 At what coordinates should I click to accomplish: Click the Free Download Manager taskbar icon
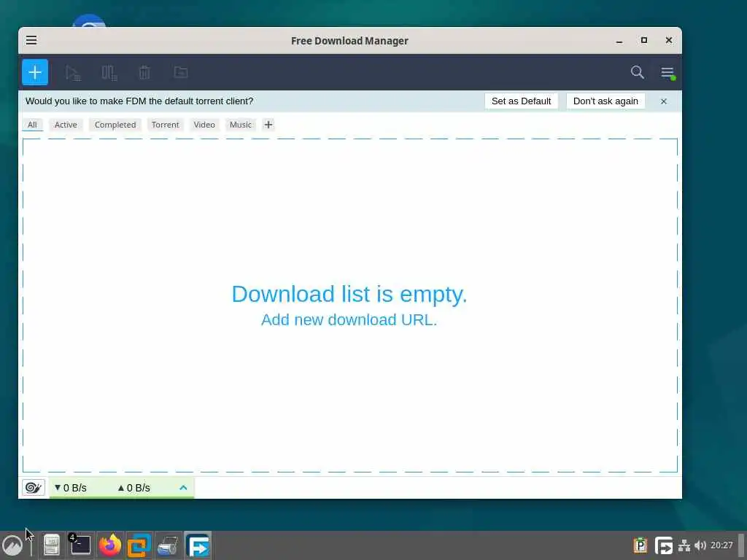[x=198, y=545]
